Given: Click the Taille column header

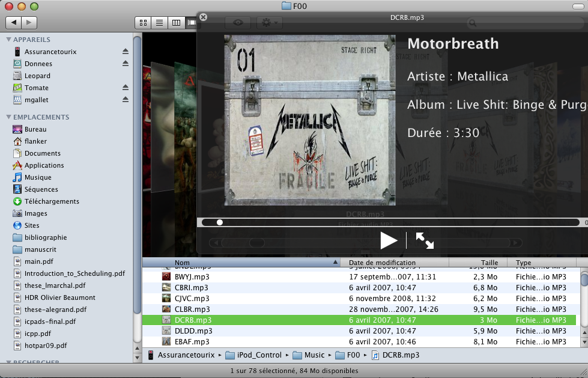Looking at the screenshot, I should pos(489,263).
